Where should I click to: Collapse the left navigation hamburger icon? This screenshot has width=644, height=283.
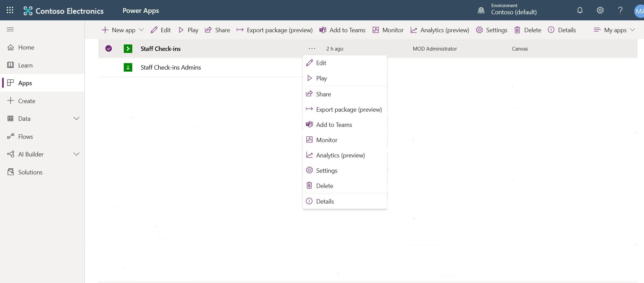tap(10, 30)
